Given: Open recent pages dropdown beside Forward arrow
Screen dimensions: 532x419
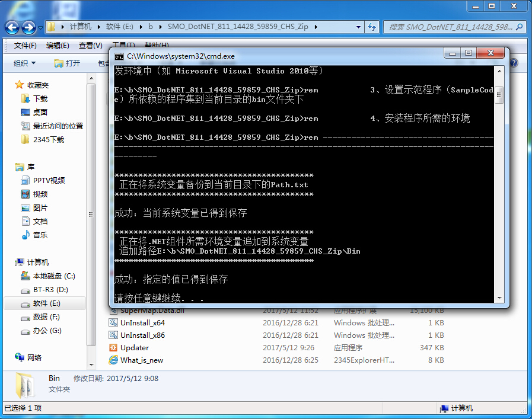Looking at the screenshot, I should (x=40, y=27).
